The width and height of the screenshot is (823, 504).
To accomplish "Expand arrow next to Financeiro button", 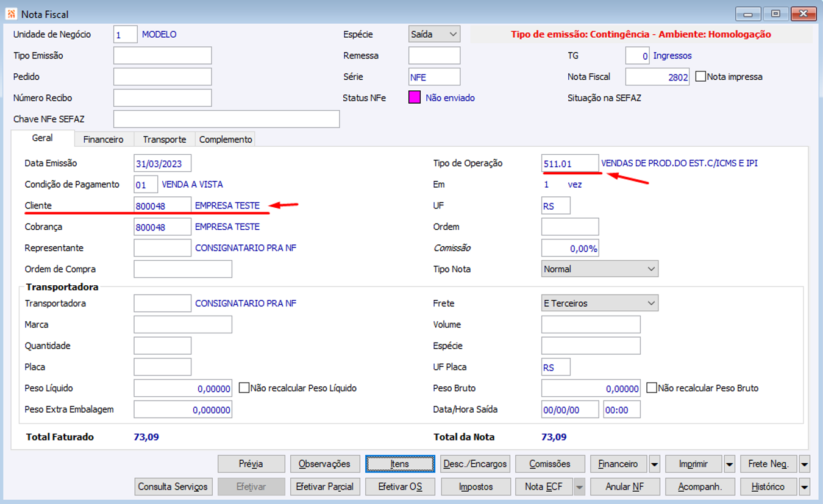I will click(x=654, y=464).
